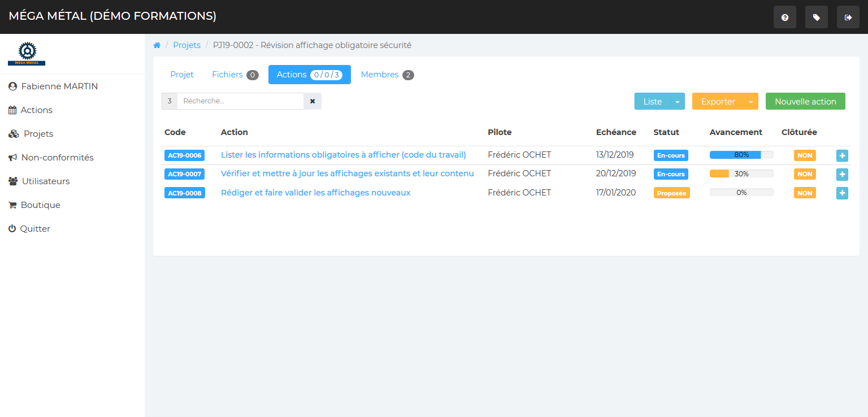Toggle the NON clôturée badge for AC19-0007
This screenshot has height=417, width=868.
(x=805, y=174)
